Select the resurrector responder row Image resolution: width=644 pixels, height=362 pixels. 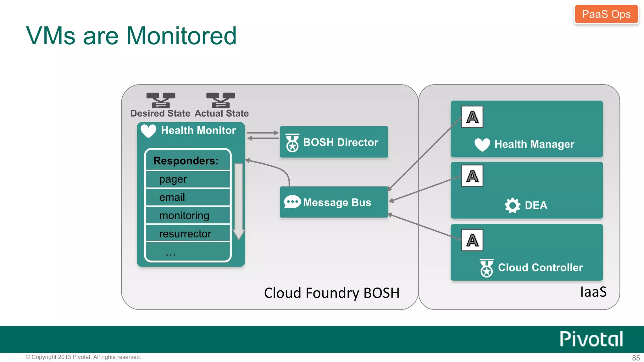point(188,233)
